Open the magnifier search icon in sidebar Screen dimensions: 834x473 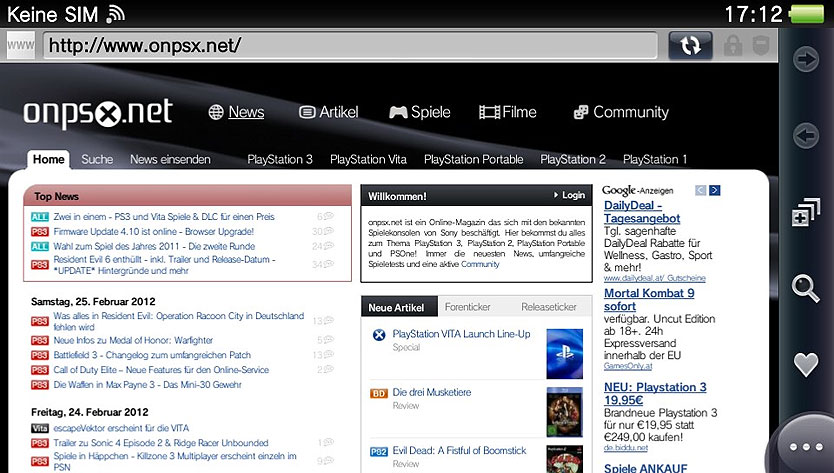[805, 289]
